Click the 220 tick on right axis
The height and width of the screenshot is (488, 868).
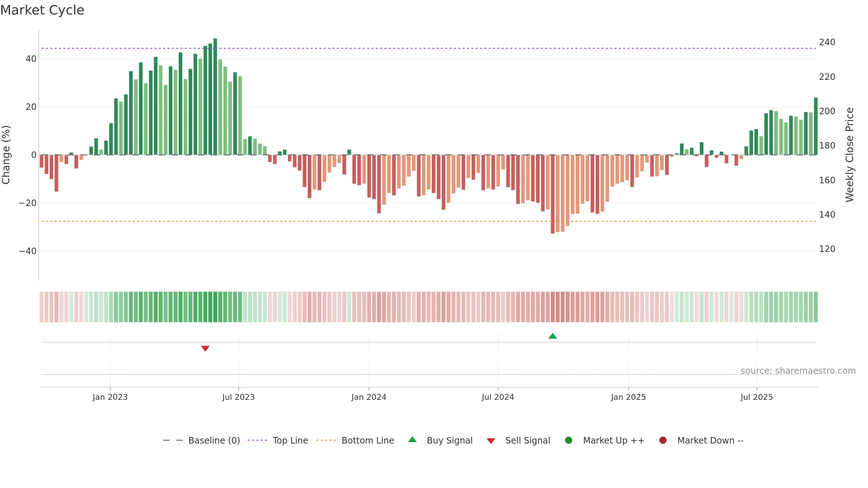pos(827,77)
